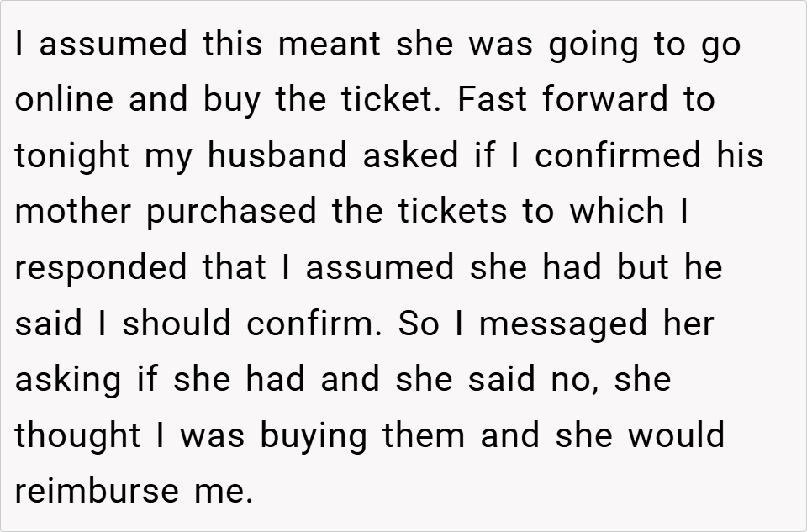The width and height of the screenshot is (807, 532).
Task: Click the word "responded"
Action: click(x=102, y=268)
